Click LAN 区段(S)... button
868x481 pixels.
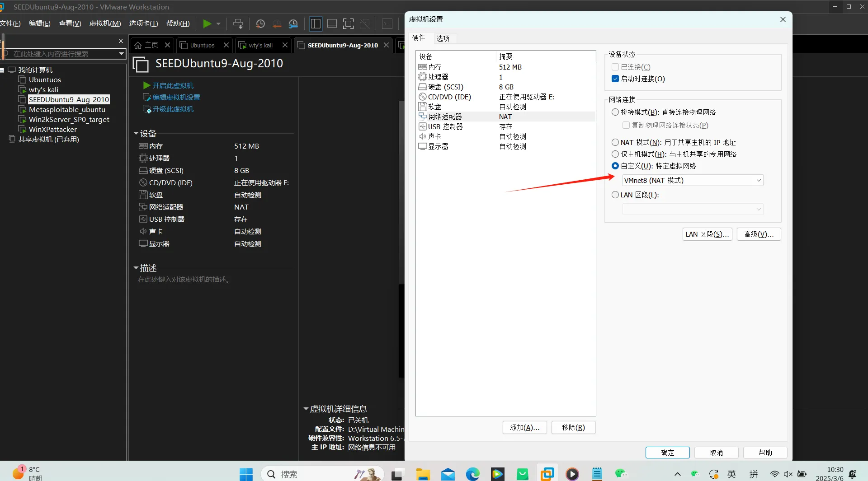click(708, 234)
